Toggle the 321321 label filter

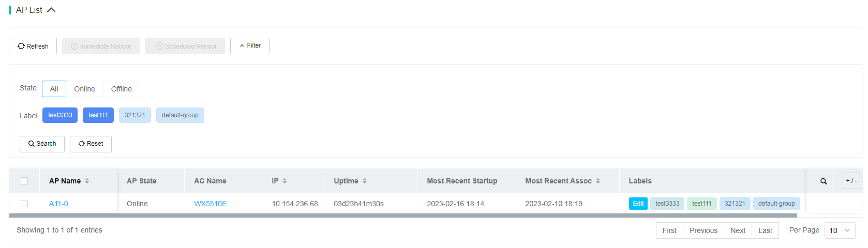click(135, 115)
